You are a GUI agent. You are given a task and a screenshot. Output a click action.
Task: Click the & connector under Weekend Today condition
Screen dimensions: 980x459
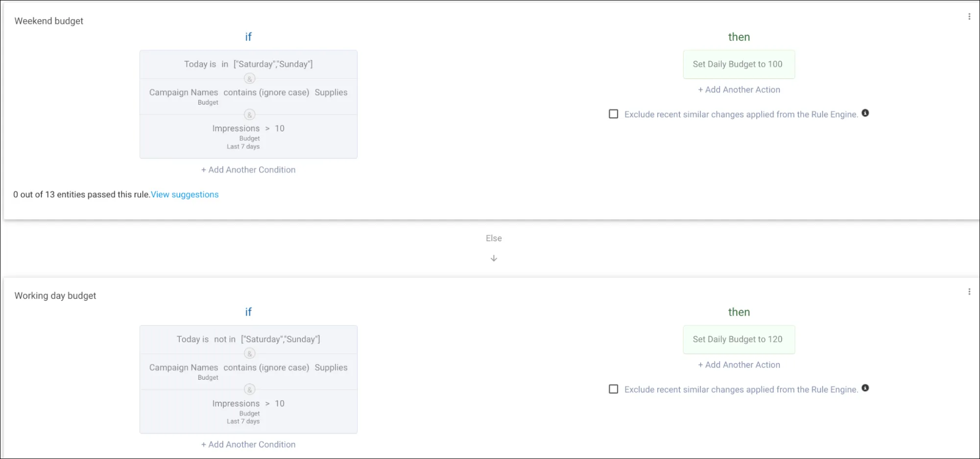249,78
